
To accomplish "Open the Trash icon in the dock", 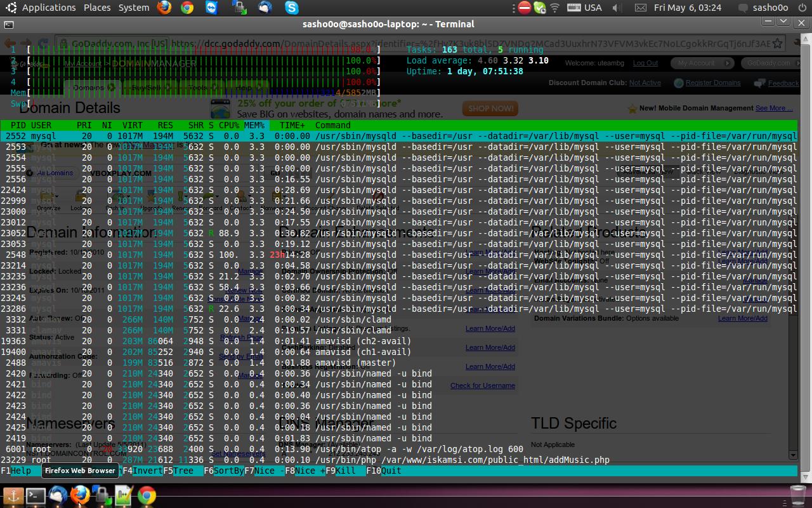I will (798, 495).
